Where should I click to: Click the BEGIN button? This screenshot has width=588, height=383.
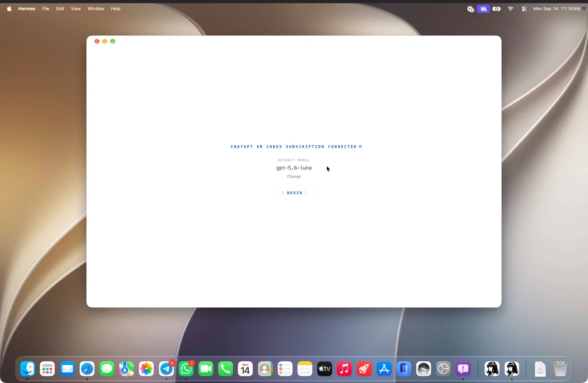(x=294, y=193)
